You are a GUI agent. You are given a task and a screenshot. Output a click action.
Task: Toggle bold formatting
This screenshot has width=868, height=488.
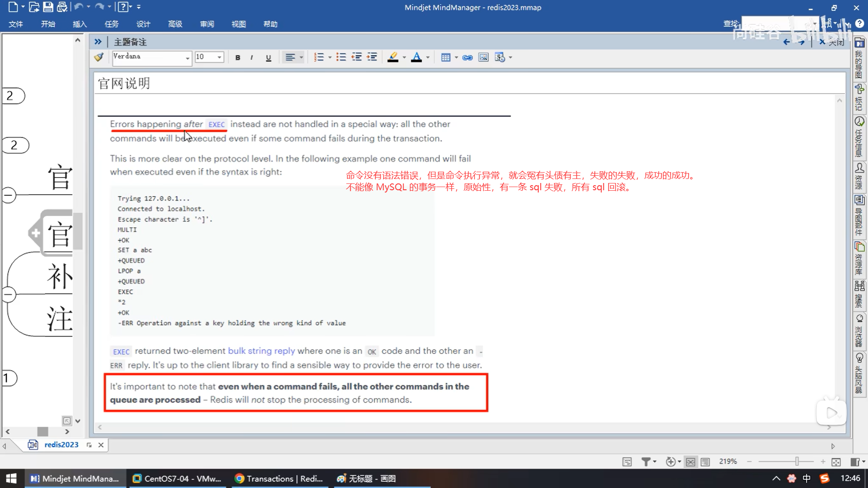pyautogui.click(x=238, y=57)
